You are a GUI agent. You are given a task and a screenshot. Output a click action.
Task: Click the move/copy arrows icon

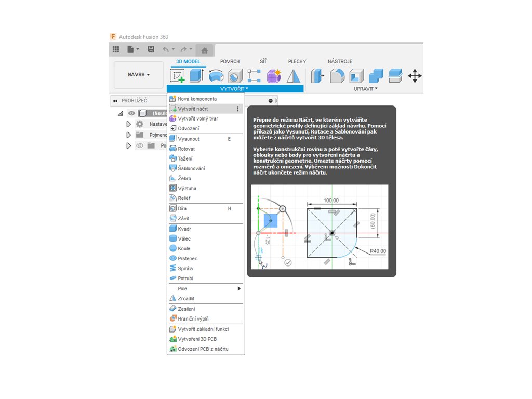(x=415, y=76)
